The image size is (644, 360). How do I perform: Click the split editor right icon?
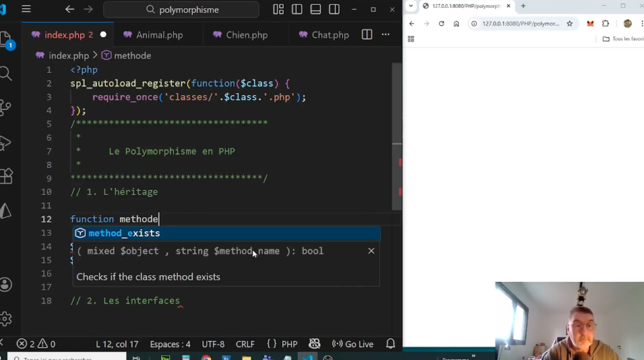coord(367,35)
